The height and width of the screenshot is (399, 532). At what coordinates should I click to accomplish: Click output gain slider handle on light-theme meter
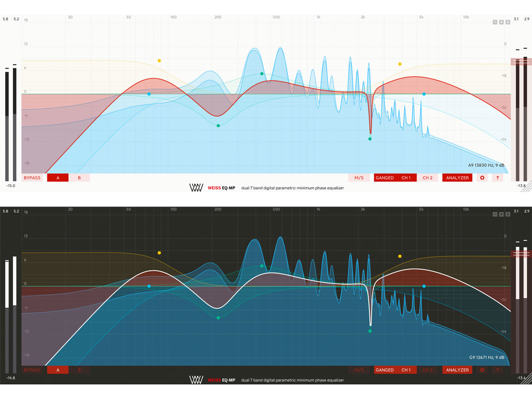(521, 62)
